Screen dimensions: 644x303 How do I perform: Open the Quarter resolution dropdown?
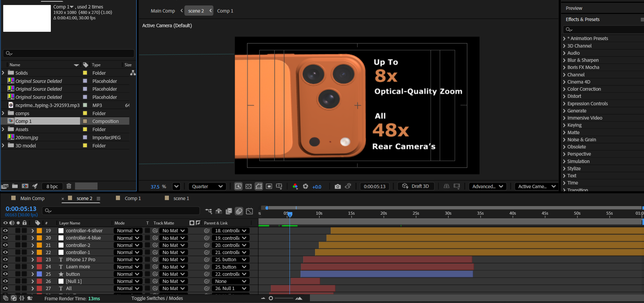click(207, 186)
